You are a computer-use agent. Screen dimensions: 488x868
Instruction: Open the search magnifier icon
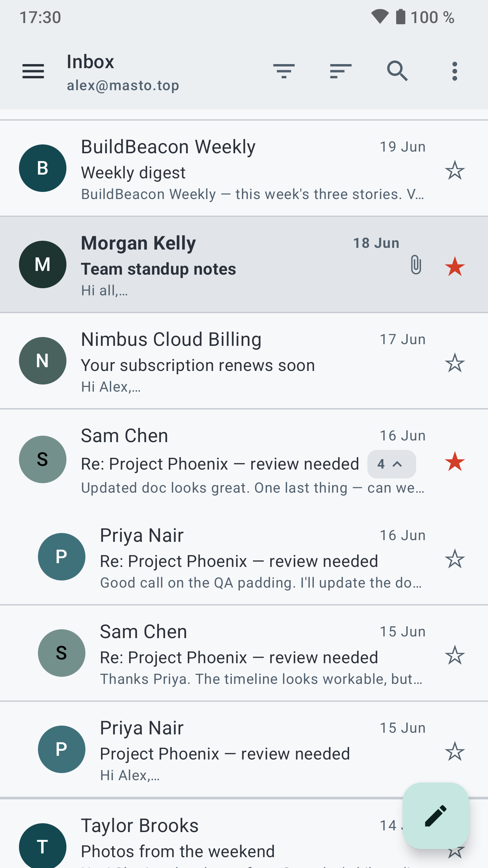coord(398,71)
